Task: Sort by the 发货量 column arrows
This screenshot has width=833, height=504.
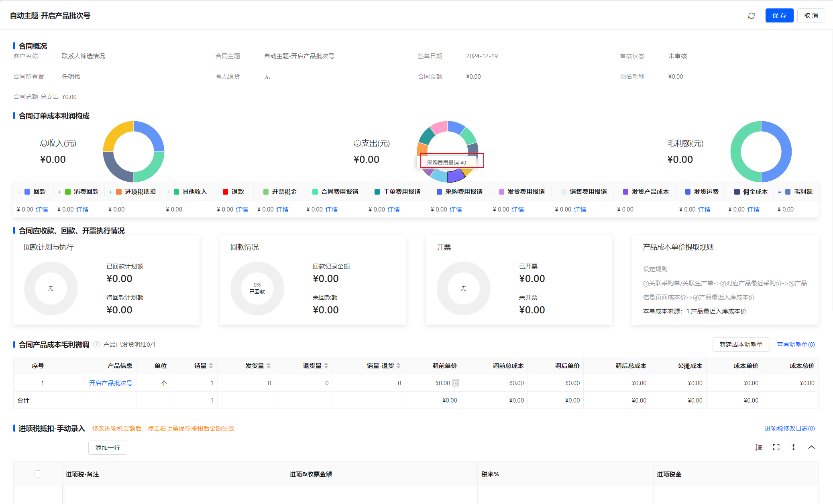Action: (269, 366)
